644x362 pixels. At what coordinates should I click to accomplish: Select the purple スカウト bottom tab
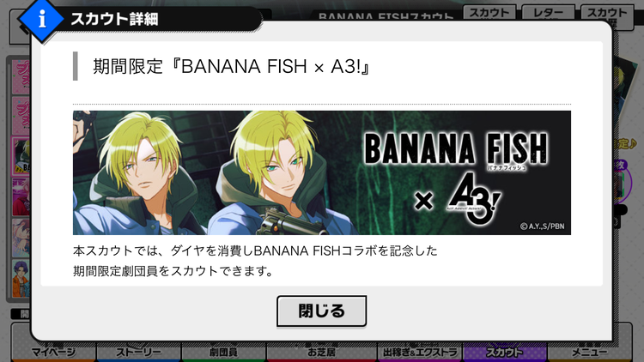505,352
